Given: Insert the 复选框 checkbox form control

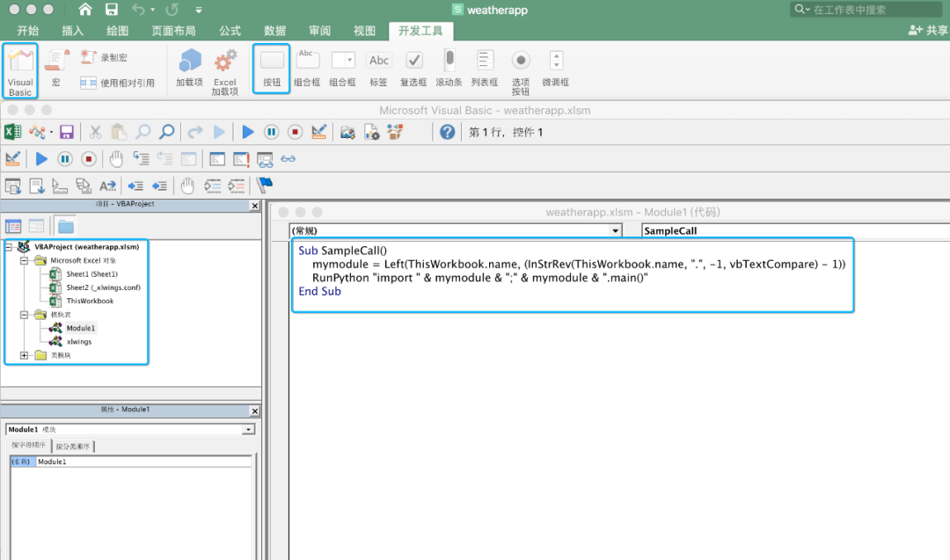Looking at the screenshot, I should click(x=413, y=69).
